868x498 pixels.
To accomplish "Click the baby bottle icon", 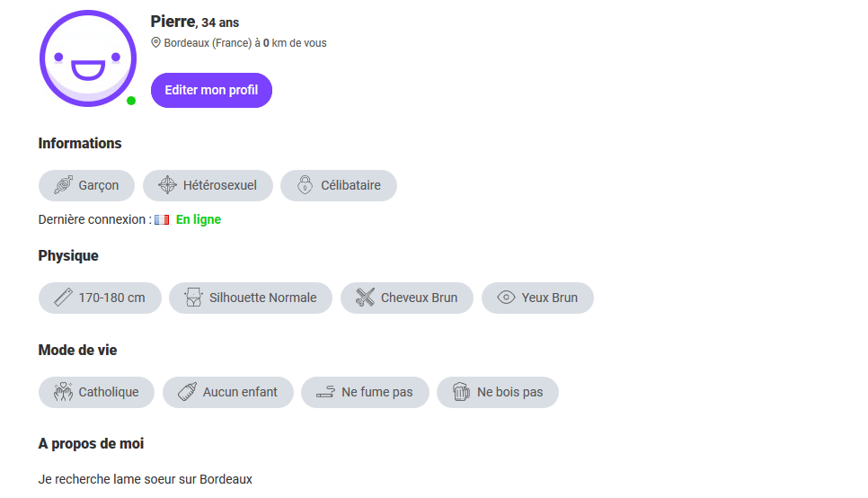I will (187, 392).
